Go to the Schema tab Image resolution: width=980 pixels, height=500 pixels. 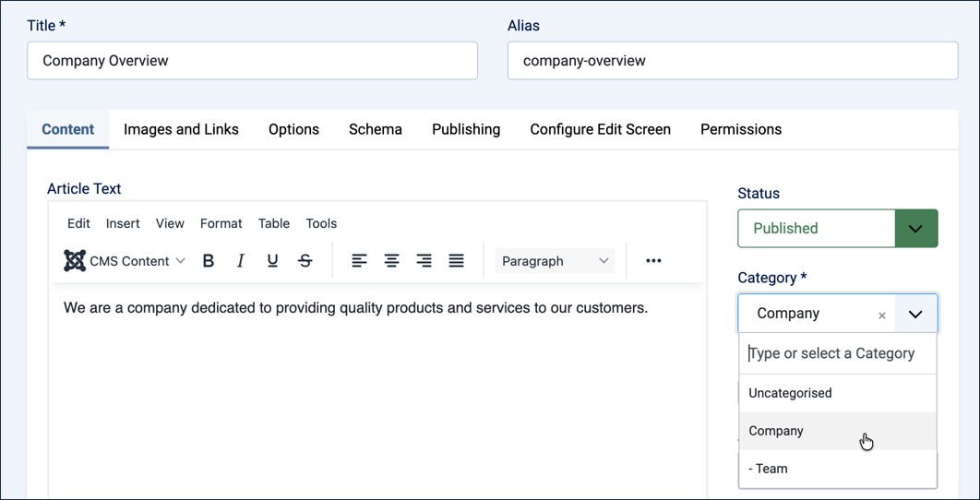[x=376, y=129]
